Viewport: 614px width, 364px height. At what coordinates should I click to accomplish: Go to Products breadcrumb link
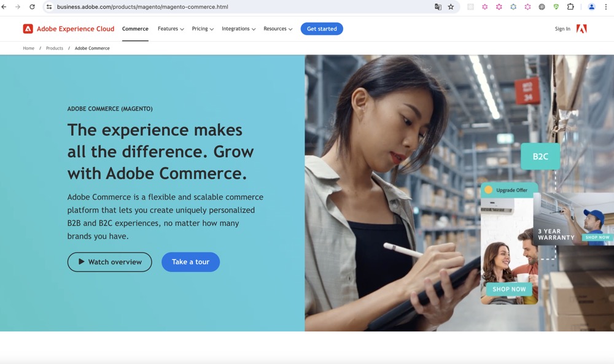pyautogui.click(x=55, y=48)
